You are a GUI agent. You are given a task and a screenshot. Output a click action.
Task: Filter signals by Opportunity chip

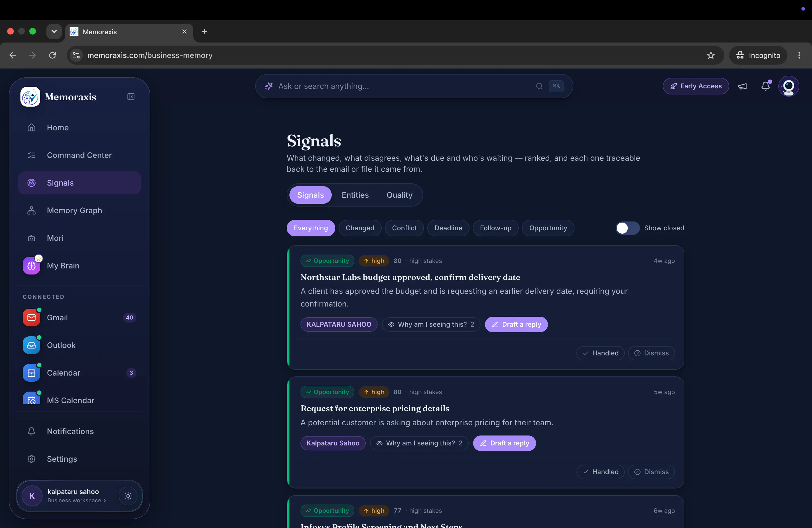[x=548, y=228]
